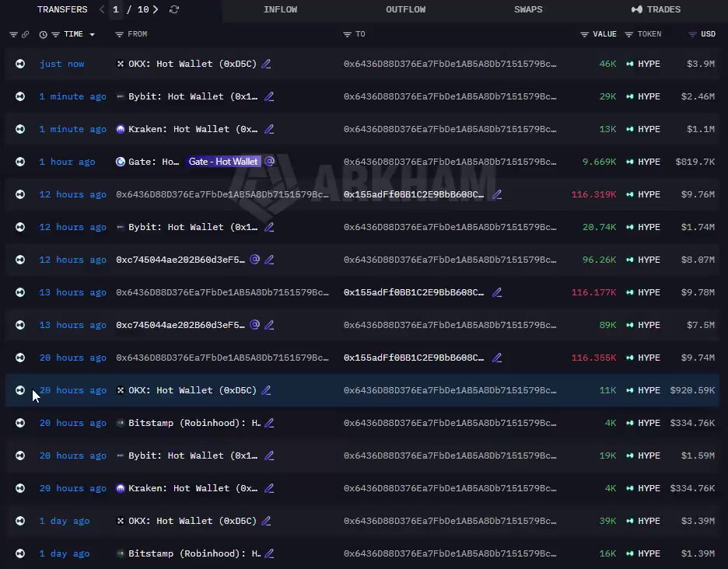Open the TRADES tab

point(656,9)
